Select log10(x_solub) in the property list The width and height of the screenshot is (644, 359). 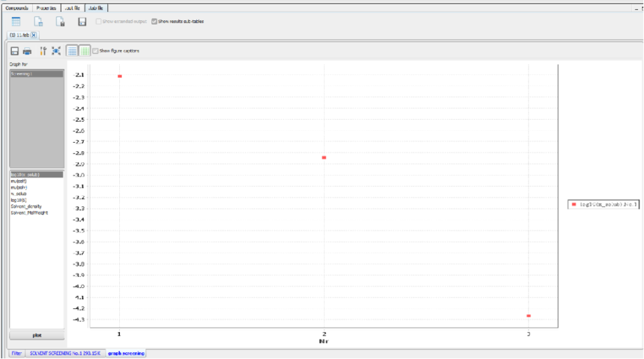[x=37, y=175]
